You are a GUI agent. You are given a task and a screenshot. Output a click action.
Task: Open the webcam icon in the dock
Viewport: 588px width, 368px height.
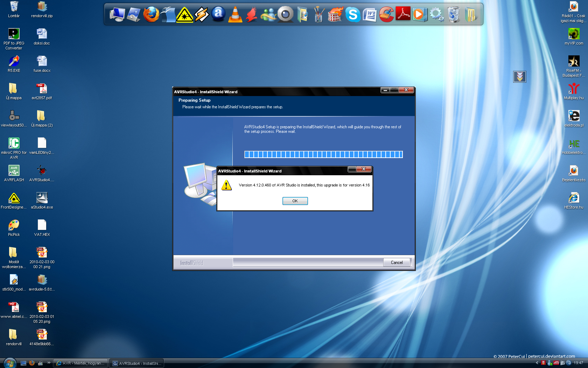click(286, 15)
